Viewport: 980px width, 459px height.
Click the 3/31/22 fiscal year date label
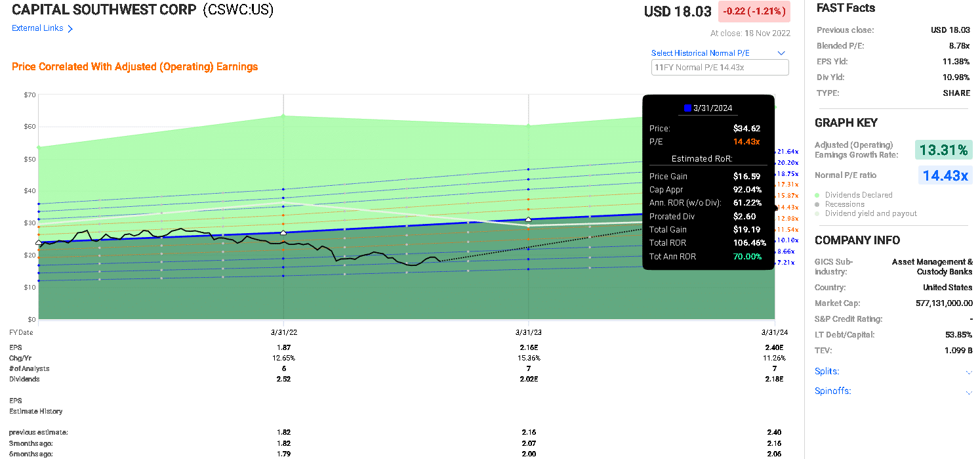coord(283,332)
